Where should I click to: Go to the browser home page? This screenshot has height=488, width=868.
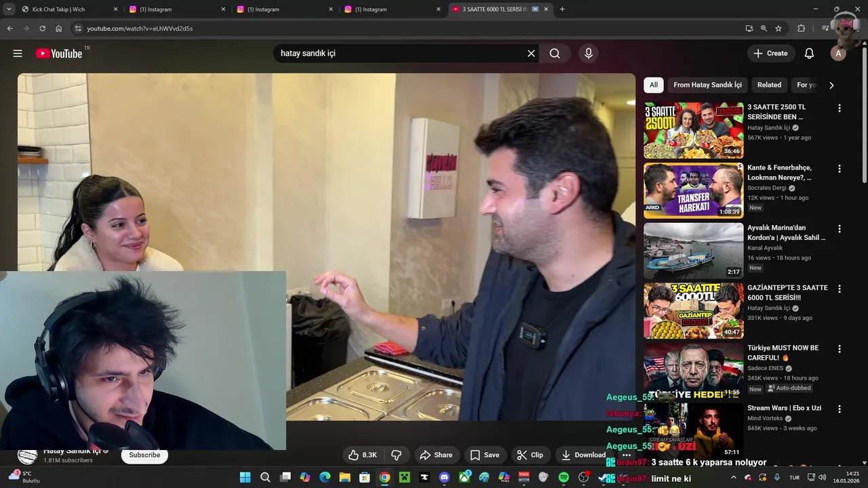click(x=59, y=28)
